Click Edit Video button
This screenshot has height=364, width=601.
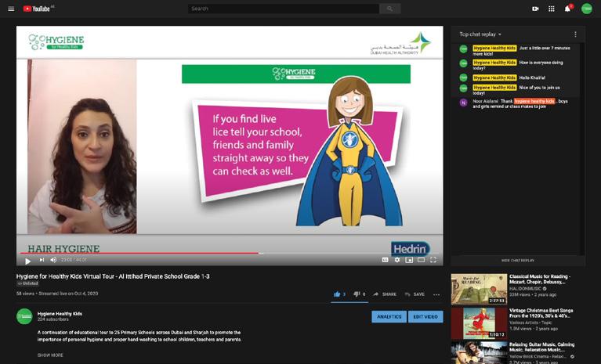425,316
